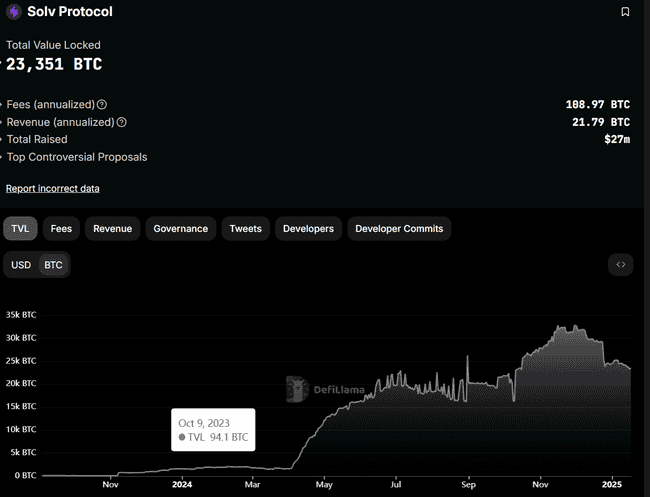650x497 pixels.
Task: Open the embed chart code icon
Action: point(620,265)
